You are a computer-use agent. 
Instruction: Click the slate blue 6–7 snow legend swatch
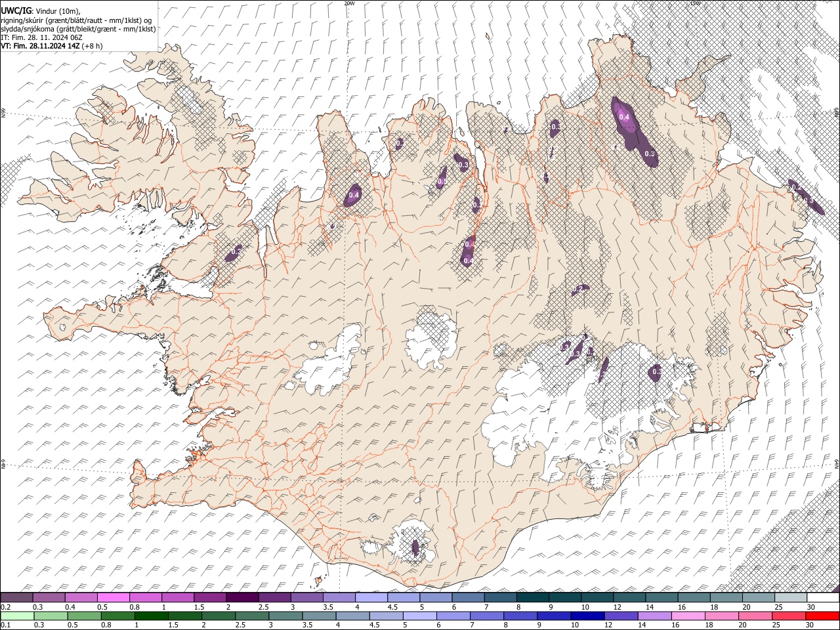point(469,598)
